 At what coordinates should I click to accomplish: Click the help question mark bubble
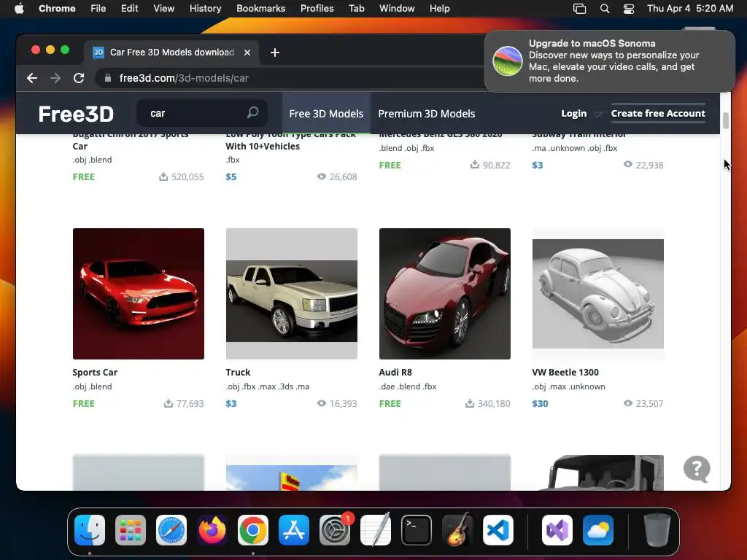coord(697,469)
